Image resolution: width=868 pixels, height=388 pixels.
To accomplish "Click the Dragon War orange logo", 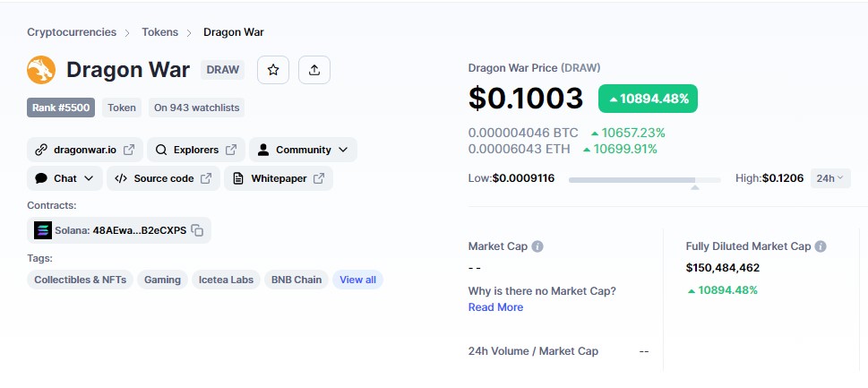I will (41, 70).
